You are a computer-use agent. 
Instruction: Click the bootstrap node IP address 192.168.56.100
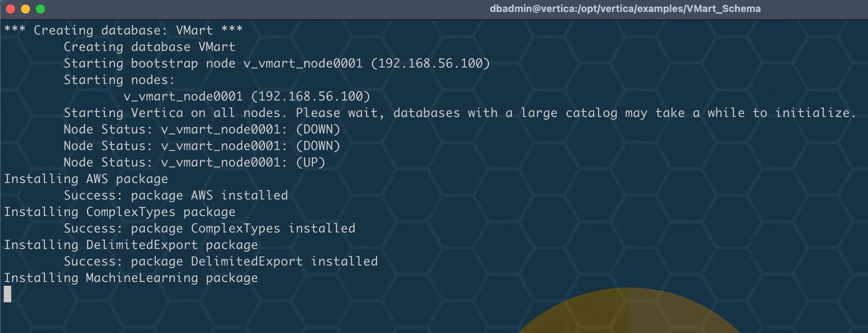430,63
